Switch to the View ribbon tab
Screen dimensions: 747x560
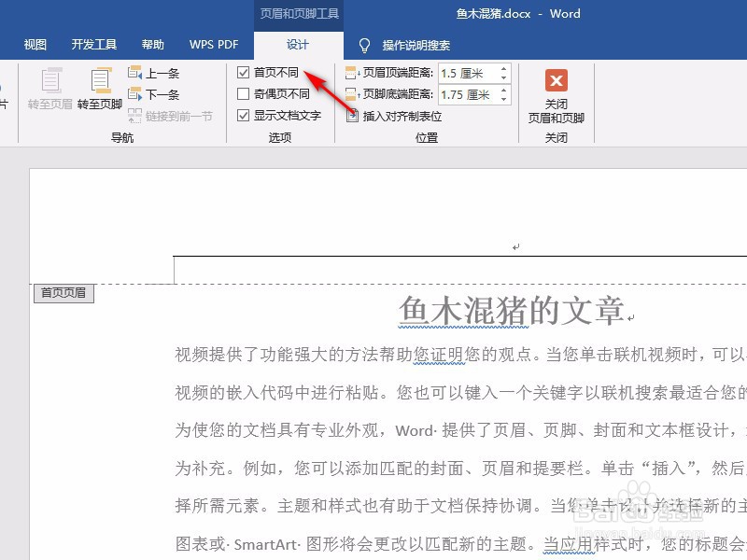[x=34, y=44]
